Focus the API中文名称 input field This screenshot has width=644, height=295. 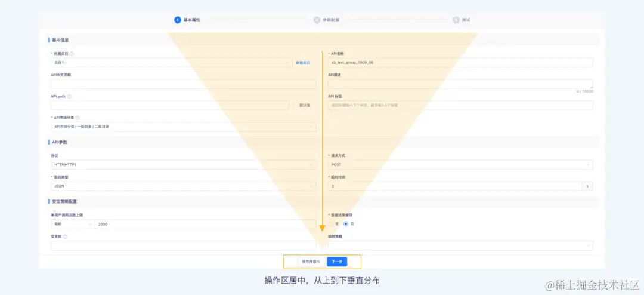184,84
